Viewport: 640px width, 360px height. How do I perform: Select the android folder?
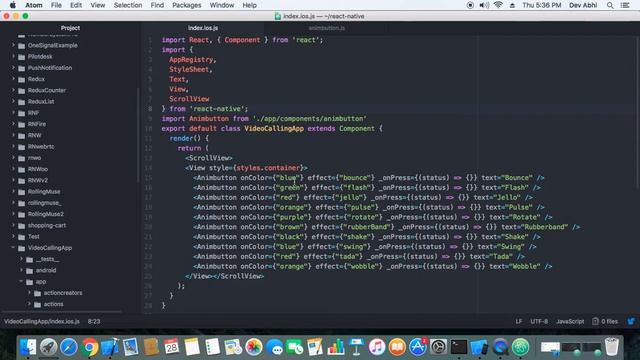pyautogui.click(x=46, y=270)
